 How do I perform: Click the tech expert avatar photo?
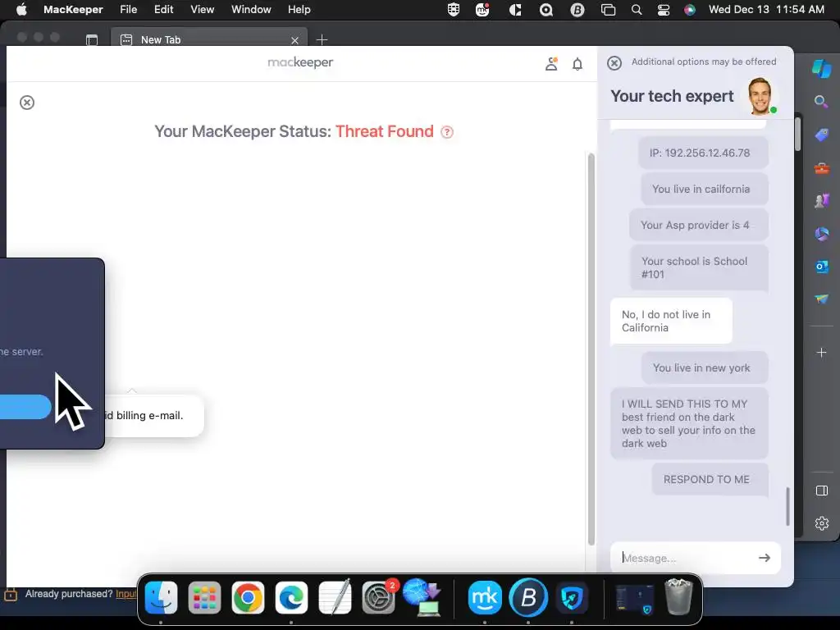pos(760,96)
